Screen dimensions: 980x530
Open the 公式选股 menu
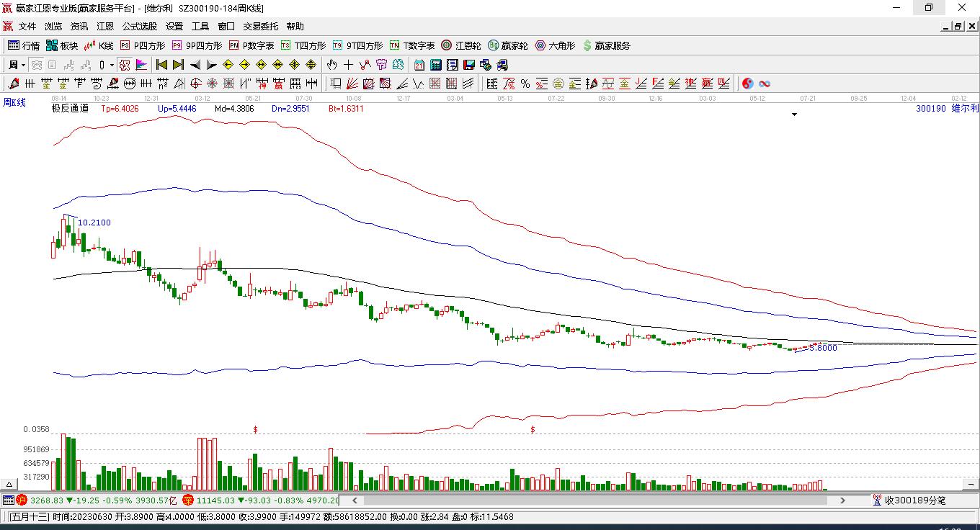[139, 26]
